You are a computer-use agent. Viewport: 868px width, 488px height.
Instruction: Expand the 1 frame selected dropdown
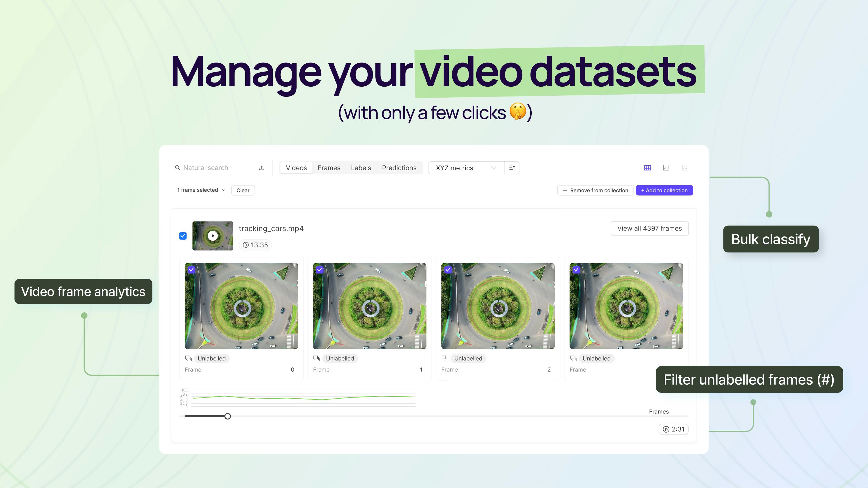pos(201,190)
